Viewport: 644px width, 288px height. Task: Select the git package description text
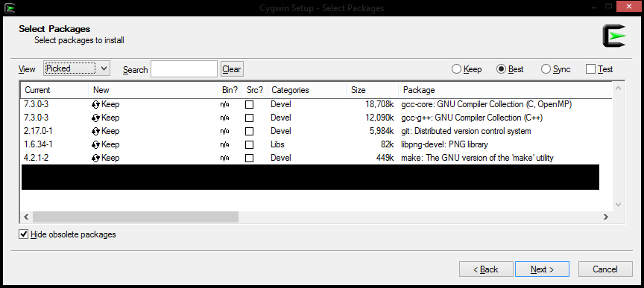point(466,131)
